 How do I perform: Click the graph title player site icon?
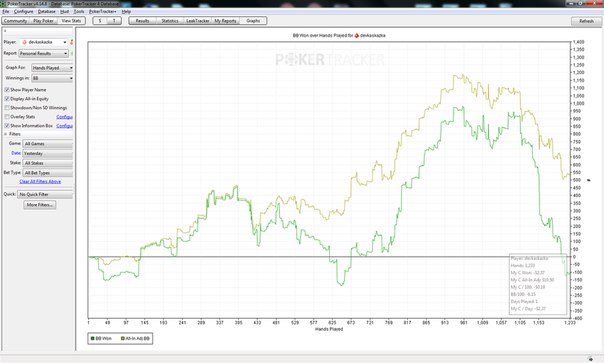357,35
